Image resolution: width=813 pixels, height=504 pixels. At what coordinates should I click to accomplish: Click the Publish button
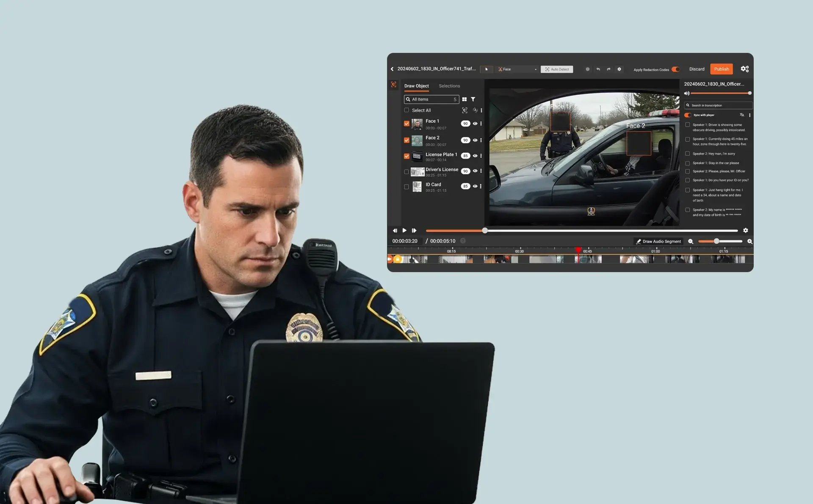click(x=721, y=69)
